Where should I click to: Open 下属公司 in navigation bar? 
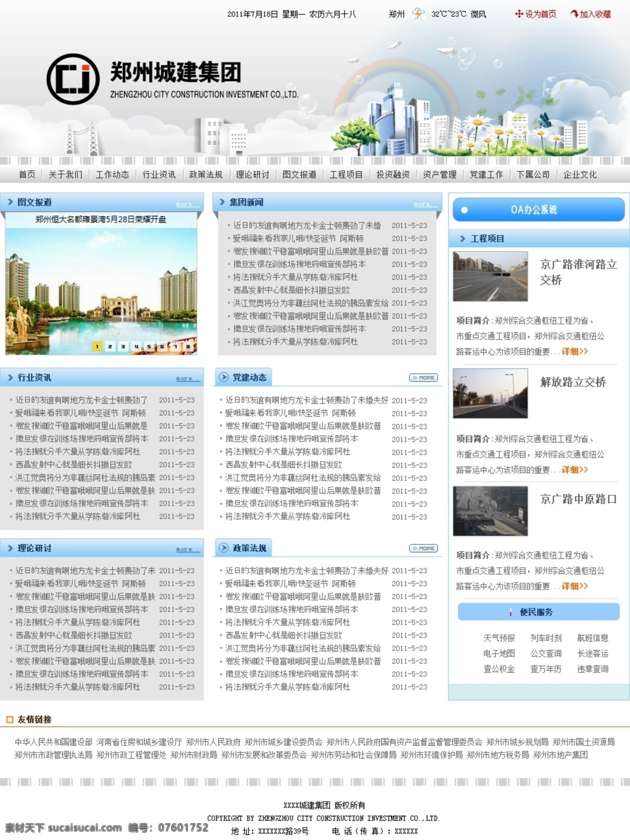pos(533,174)
